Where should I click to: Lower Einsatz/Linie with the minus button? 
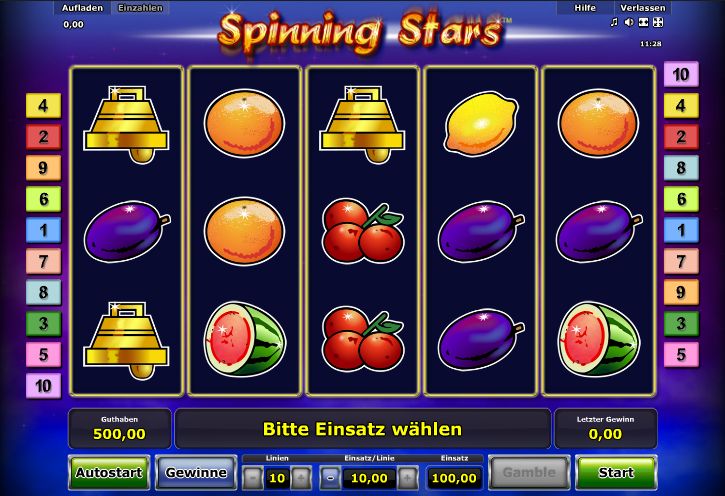tap(330, 478)
